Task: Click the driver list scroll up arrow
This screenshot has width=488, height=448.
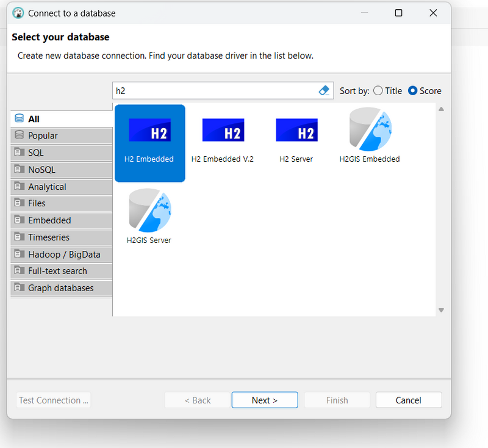Action: coord(441,109)
